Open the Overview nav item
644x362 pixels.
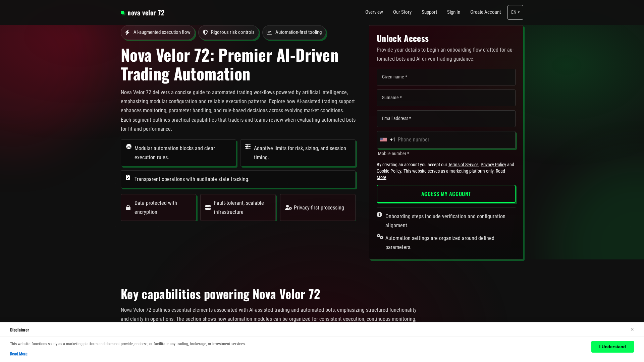[374, 12]
